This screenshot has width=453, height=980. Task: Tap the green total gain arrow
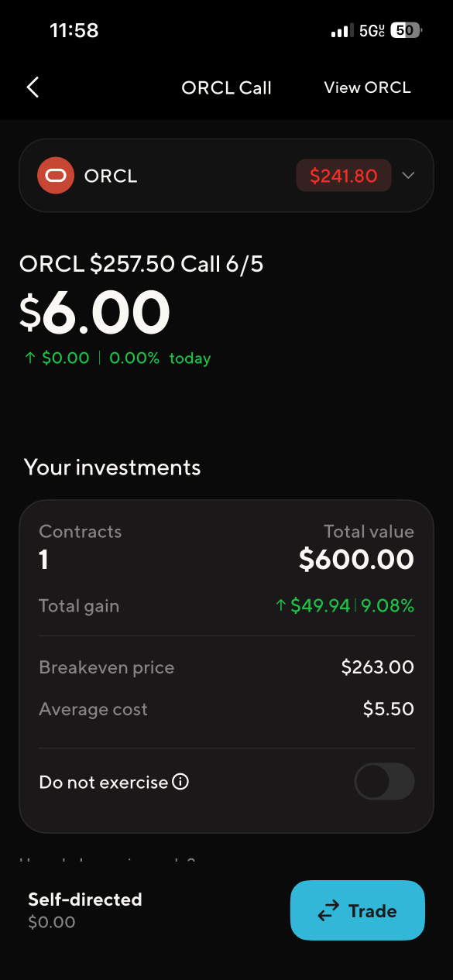point(281,606)
